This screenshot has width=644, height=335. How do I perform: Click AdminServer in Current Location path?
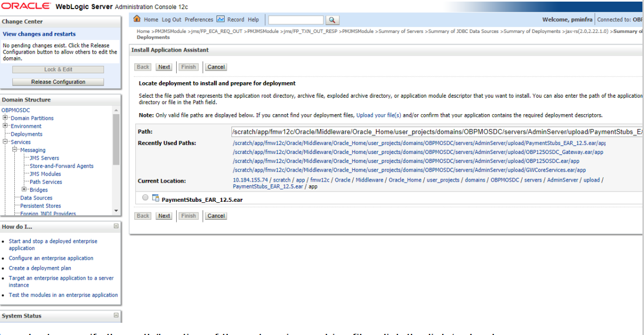click(563, 180)
